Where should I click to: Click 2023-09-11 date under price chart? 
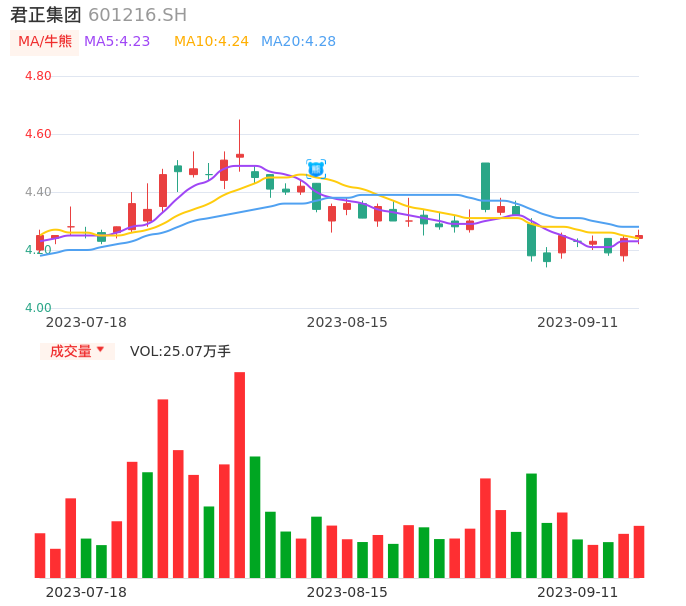578,322
